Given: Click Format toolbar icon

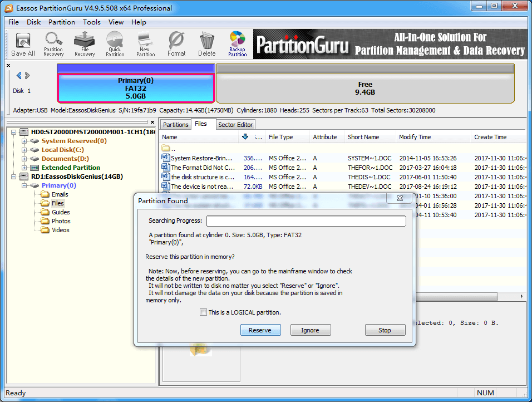Looking at the screenshot, I should click(x=176, y=45).
